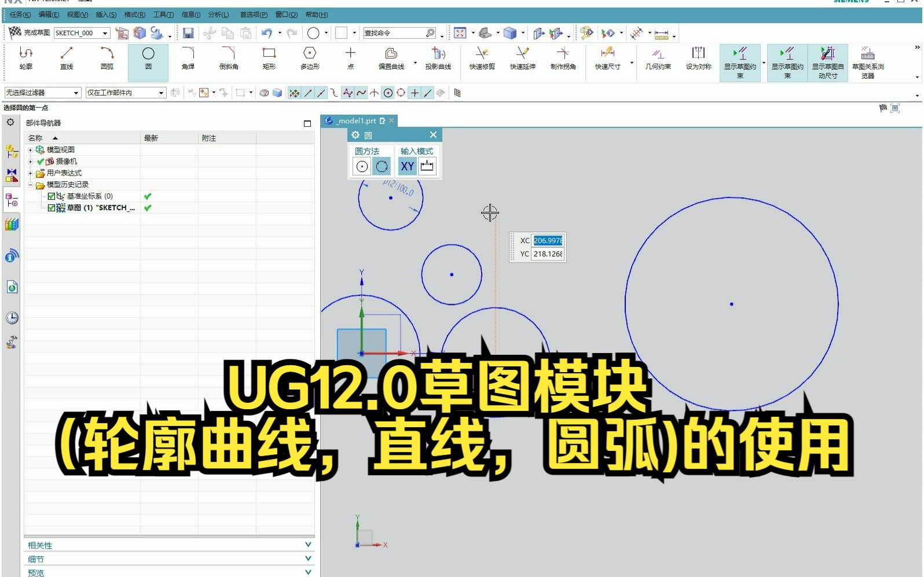Sort by the 名称 column header

82,138
